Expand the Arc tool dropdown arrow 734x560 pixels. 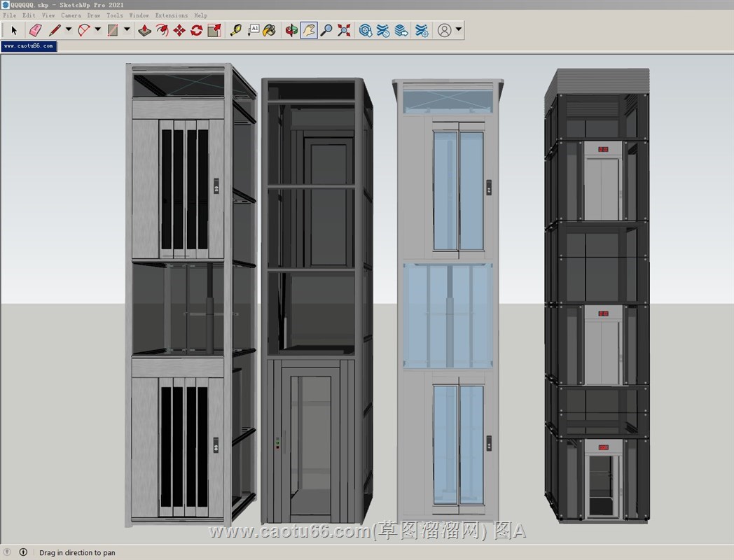(98, 29)
